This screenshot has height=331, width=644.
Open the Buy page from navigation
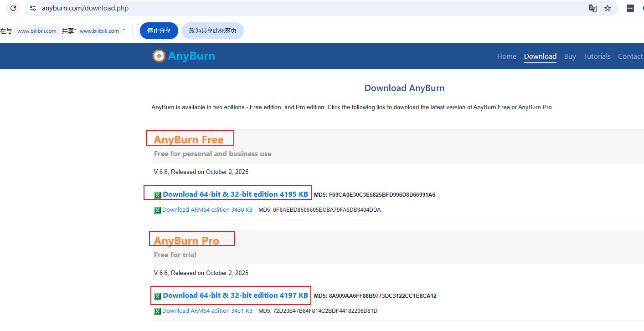[x=570, y=56]
